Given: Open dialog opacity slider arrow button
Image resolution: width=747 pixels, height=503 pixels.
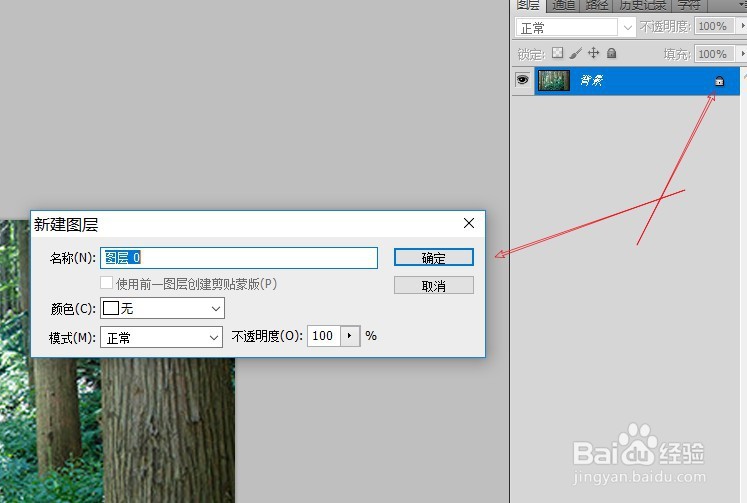Looking at the screenshot, I should click(x=350, y=336).
